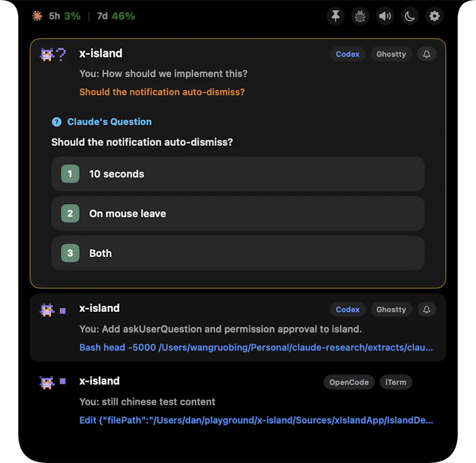Viewport: 476px width, 463px height.
Task: Toggle dark mode with the moon icon
Action: 409,16
